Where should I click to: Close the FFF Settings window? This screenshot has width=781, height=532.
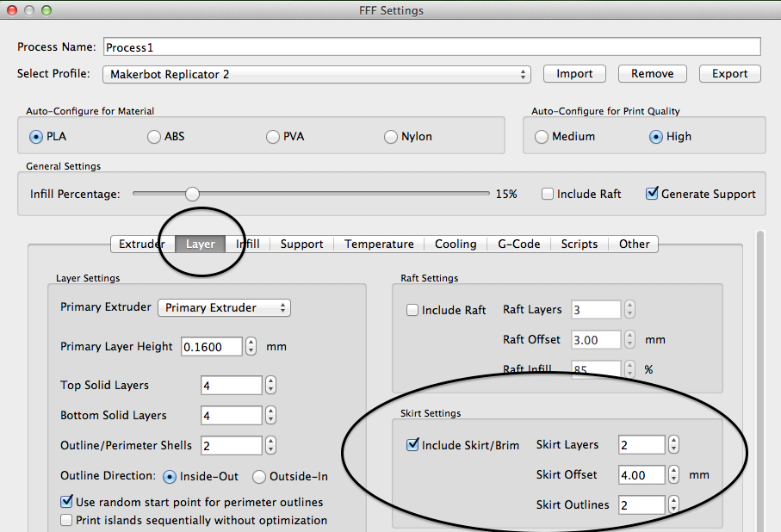pyautogui.click(x=12, y=10)
